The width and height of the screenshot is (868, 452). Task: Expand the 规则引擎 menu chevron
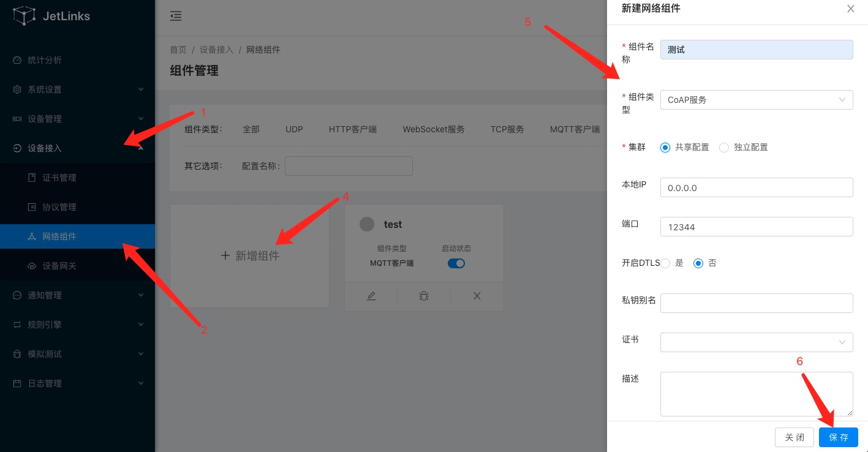tap(141, 325)
